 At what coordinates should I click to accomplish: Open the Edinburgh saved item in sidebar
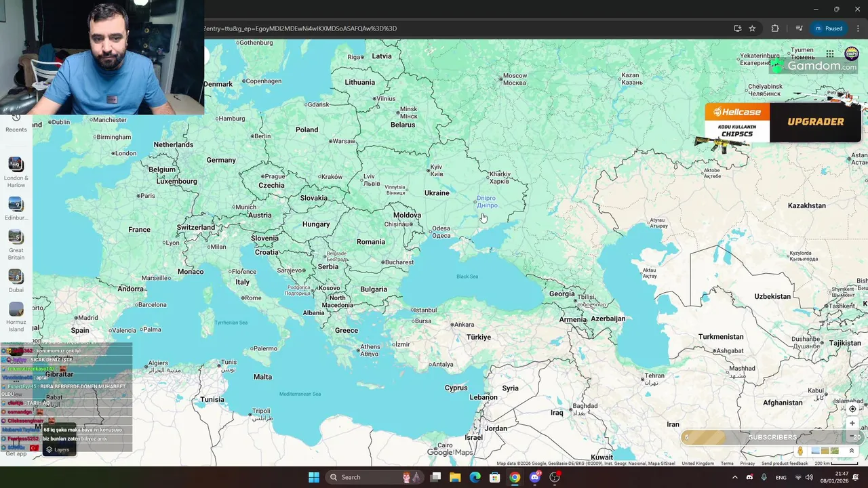coord(16,209)
